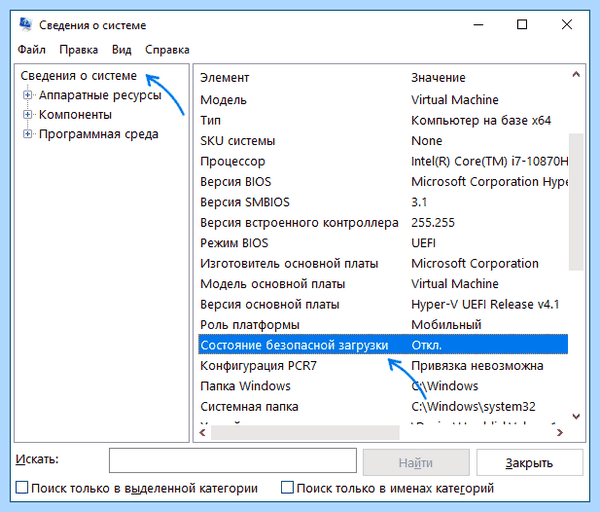Select the Роль платформы row
The width and height of the screenshot is (600, 512).
[x=383, y=325]
